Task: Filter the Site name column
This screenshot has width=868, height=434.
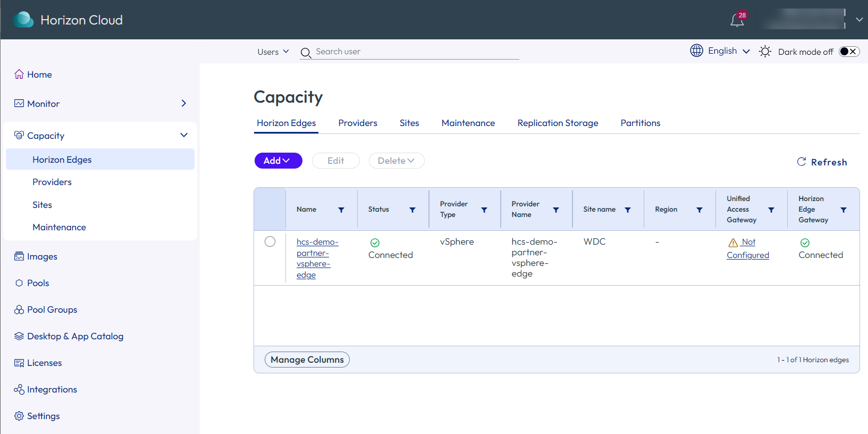Action: tap(628, 210)
